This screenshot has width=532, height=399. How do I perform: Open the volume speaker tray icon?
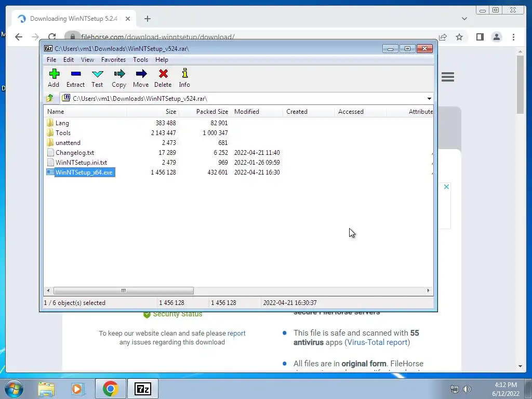click(467, 390)
